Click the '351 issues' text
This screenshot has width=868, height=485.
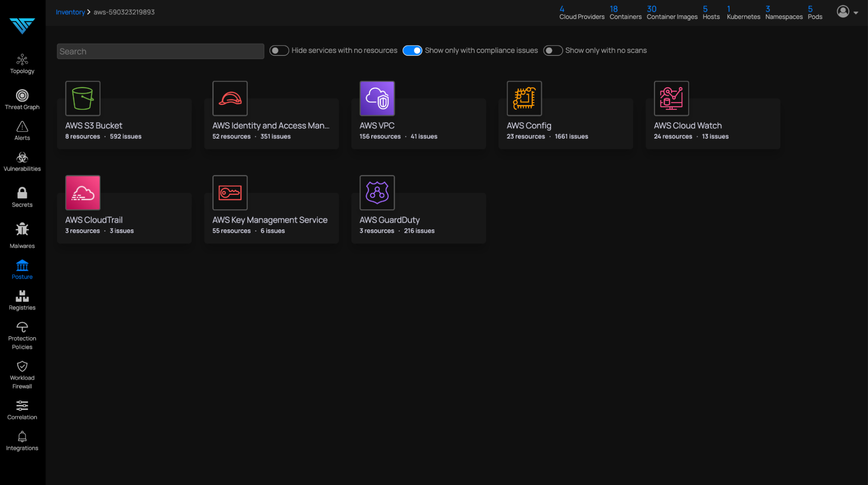[x=275, y=136]
